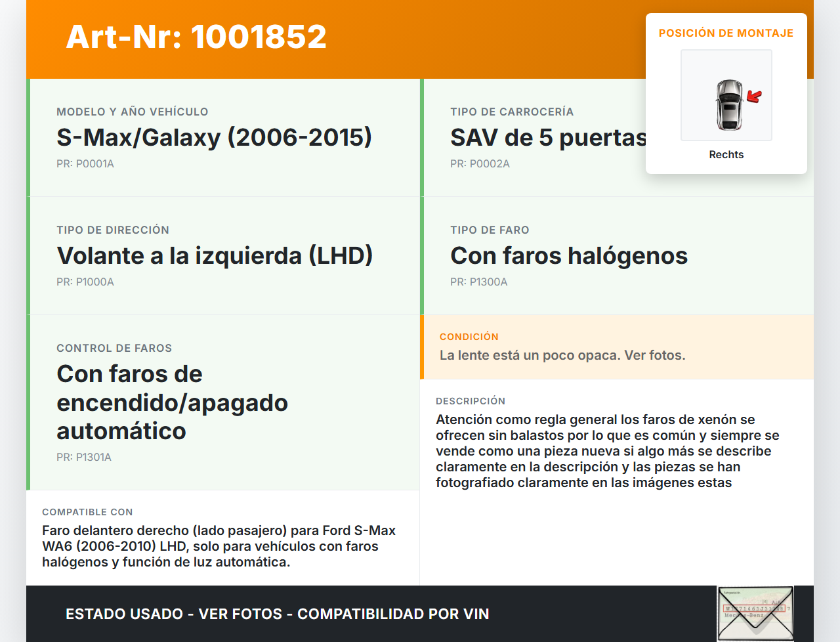Click PR code P0001A

coord(85,163)
